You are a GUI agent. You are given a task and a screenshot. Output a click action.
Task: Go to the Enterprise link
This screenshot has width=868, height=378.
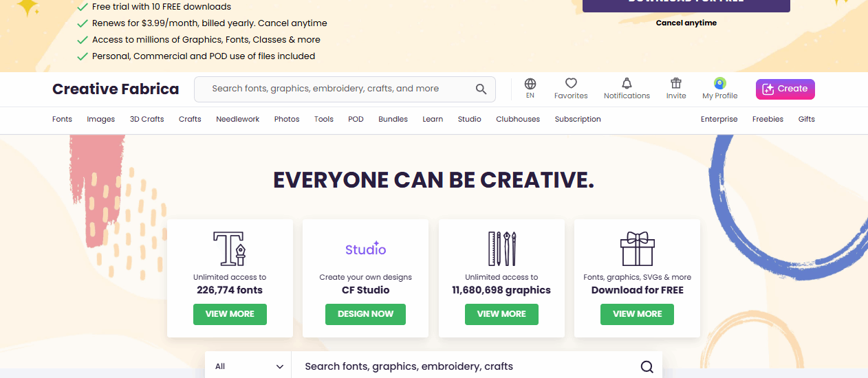pyautogui.click(x=719, y=119)
